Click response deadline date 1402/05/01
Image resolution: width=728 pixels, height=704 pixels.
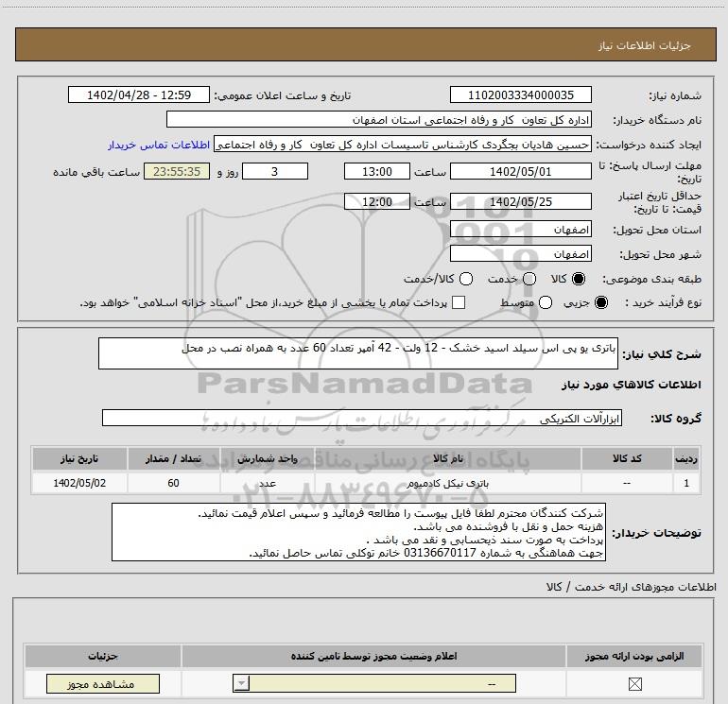pyautogui.click(x=520, y=171)
